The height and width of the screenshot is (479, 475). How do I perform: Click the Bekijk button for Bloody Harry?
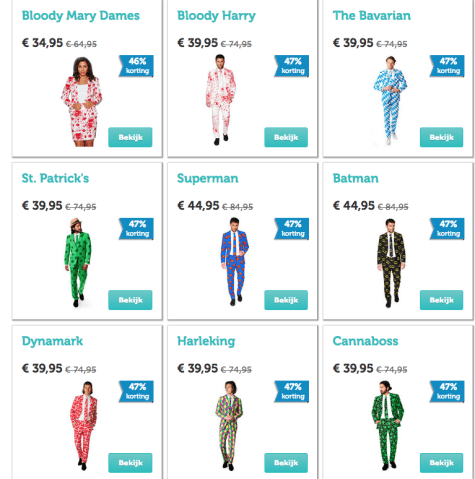[x=286, y=137]
